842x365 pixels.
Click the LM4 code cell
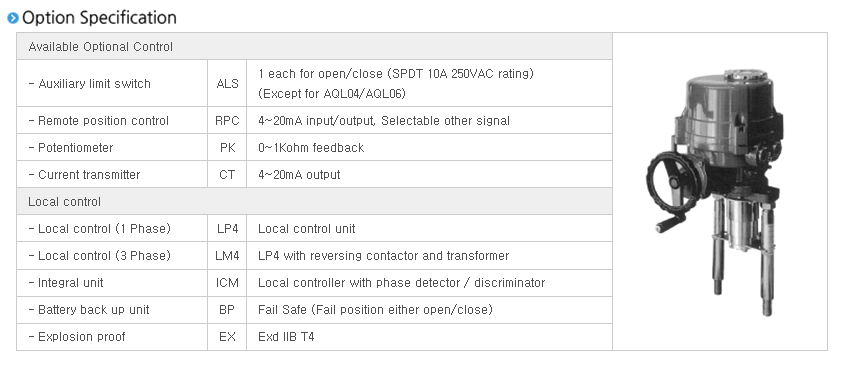point(227,256)
